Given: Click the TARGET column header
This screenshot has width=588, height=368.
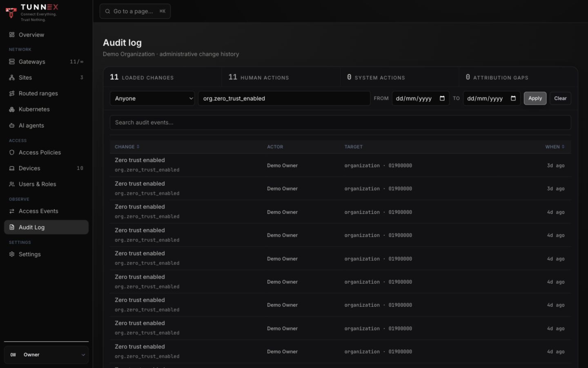Looking at the screenshot, I should pos(353,147).
